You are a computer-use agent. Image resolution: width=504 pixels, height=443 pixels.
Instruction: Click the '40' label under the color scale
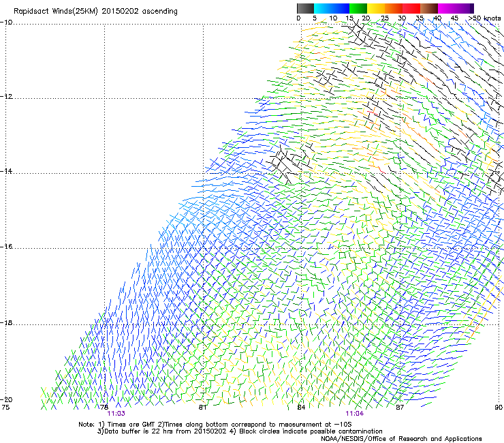(437, 18)
